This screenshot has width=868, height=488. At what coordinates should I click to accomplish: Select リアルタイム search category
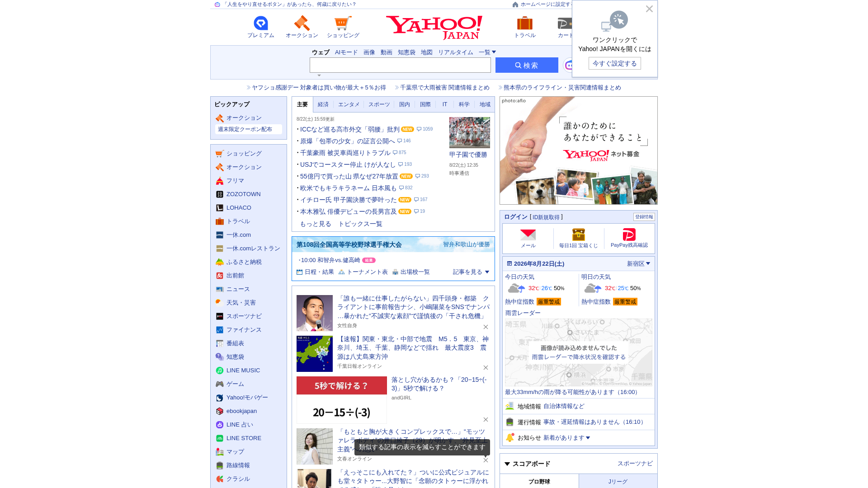click(456, 52)
